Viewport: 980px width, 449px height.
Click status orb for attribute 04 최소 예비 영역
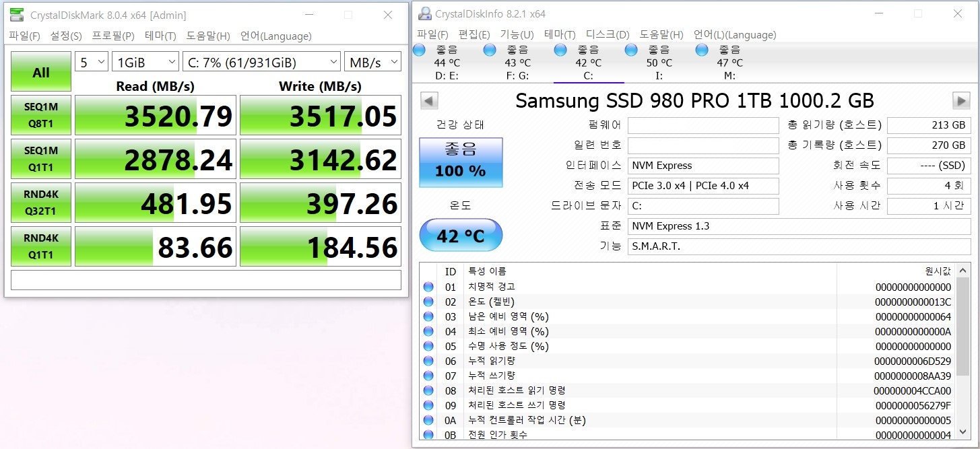pyautogui.click(x=428, y=331)
